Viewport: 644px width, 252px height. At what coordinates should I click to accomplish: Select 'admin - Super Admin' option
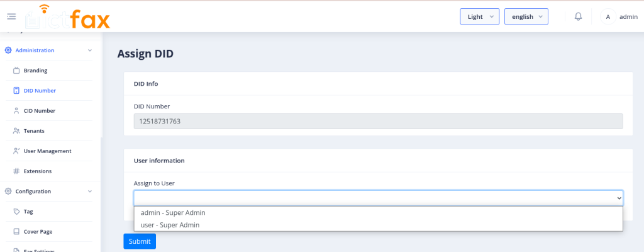coord(173,213)
